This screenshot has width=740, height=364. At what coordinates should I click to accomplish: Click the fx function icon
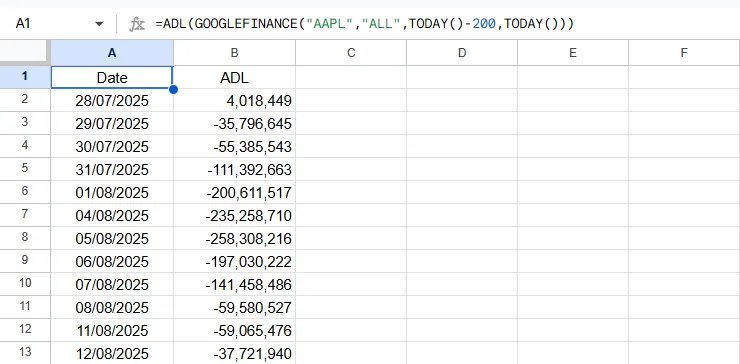pyautogui.click(x=136, y=24)
